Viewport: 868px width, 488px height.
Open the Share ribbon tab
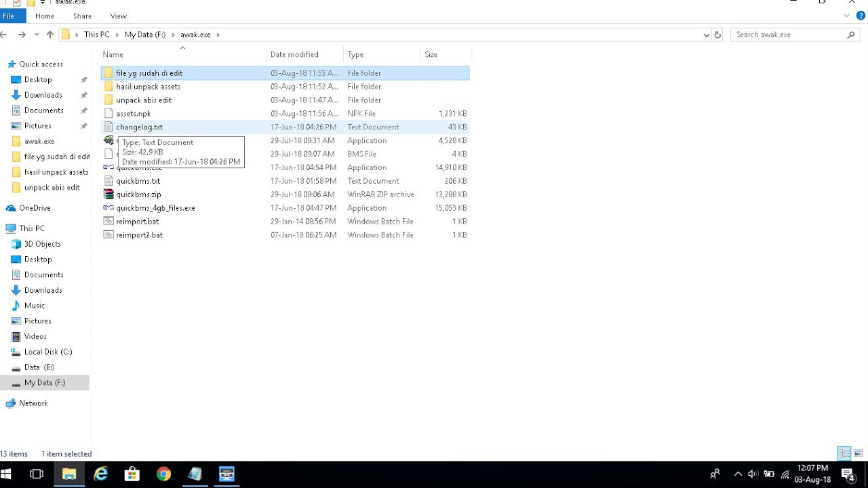[82, 16]
